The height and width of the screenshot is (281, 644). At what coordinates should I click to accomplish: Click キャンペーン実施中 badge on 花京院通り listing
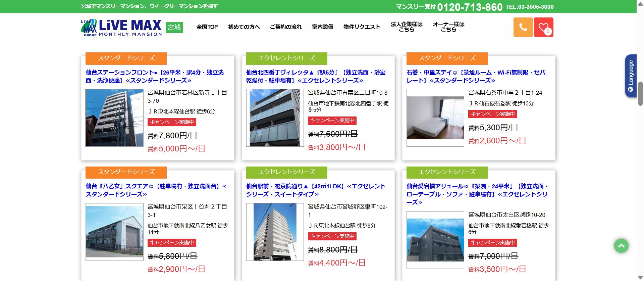click(332, 236)
